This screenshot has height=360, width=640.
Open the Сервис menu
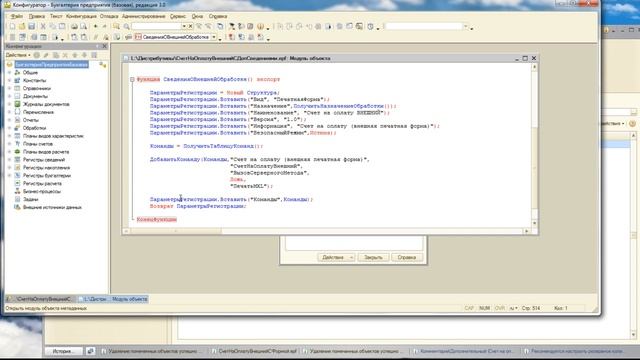tap(178, 16)
